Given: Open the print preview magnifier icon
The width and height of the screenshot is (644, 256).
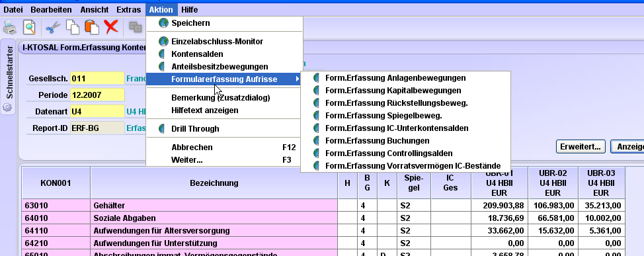Looking at the screenshot, I should 29,28.
